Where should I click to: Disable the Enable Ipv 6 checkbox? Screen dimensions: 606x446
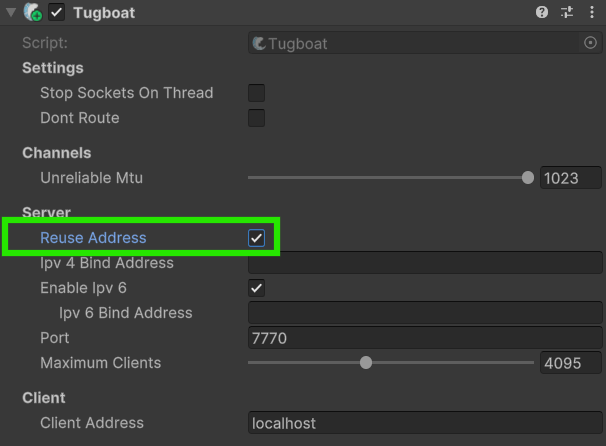257,288
